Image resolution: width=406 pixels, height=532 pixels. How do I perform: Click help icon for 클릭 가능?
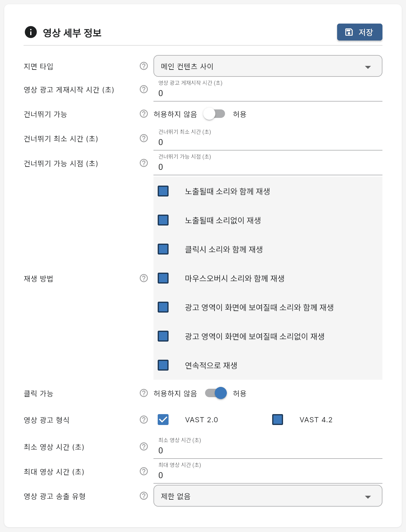coord(144,393)
